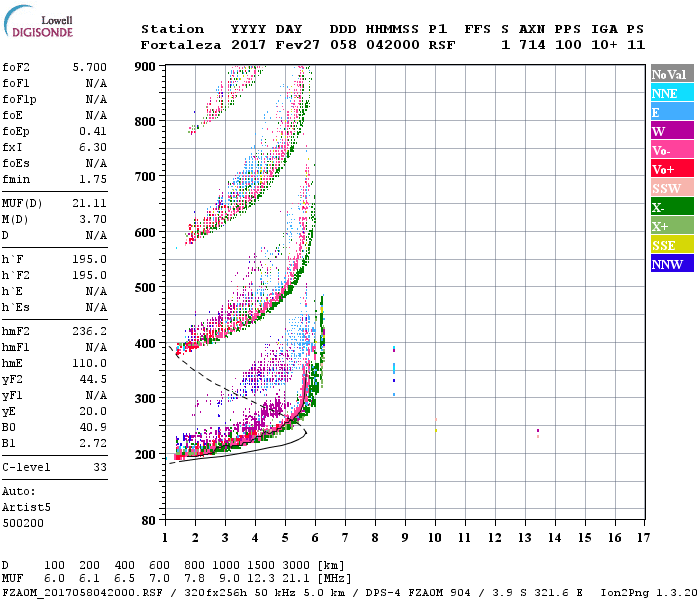Image resolution: width=700 pixels, height=600 pixels.
Task: Click the station name Fortaleza
Action: tap(181, 45)
